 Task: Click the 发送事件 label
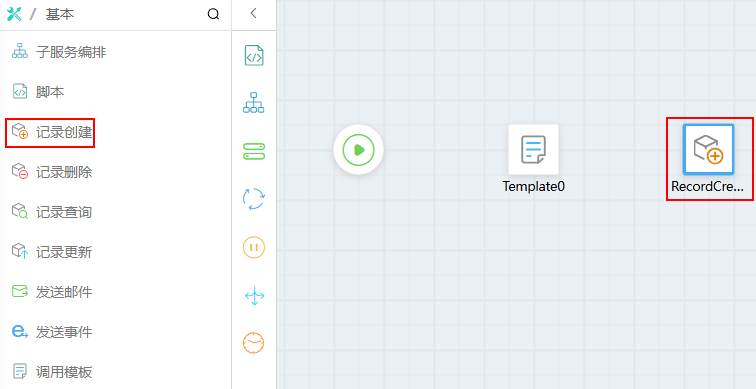[x=64, y=332]
